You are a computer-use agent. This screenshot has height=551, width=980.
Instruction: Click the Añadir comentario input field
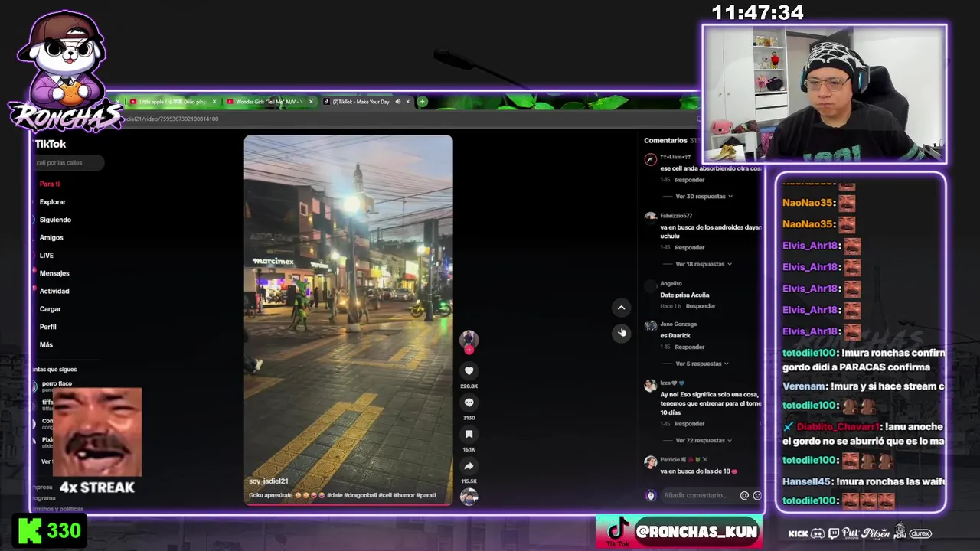tap(695, 495)
